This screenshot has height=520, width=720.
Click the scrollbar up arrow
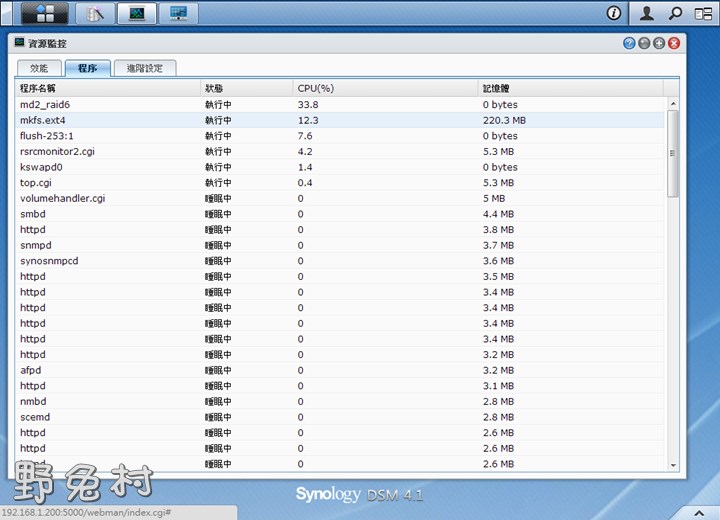point(673,104)
